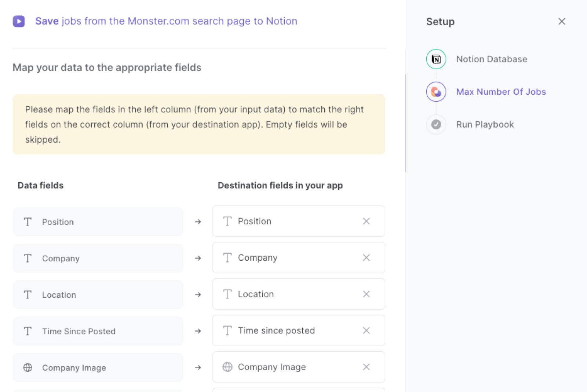
Task: Click the purple playbook play icon
Action: pos(19,21)
